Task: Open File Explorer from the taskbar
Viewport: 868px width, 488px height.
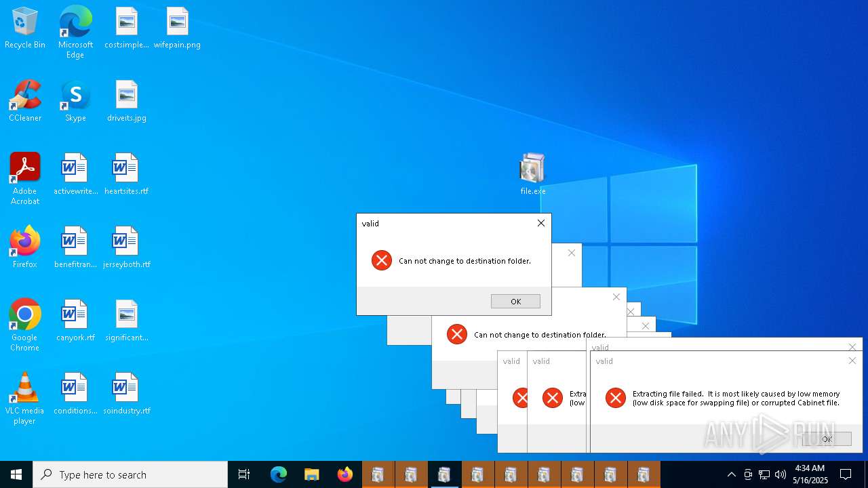Action: [x=311, y=474]
